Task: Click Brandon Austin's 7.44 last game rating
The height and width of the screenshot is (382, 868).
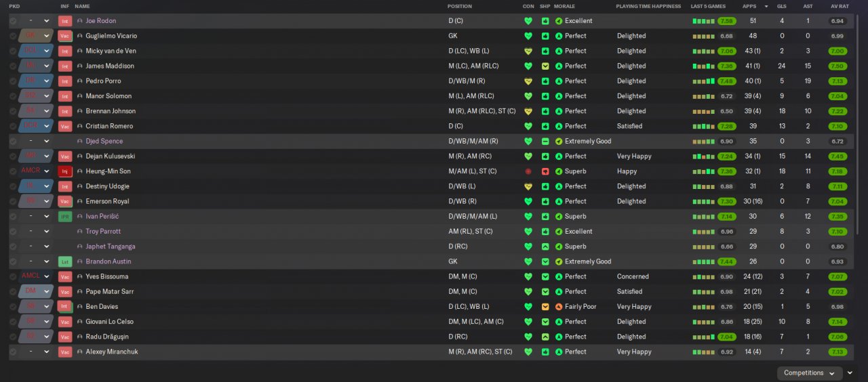Action: [x=727, y=261]
